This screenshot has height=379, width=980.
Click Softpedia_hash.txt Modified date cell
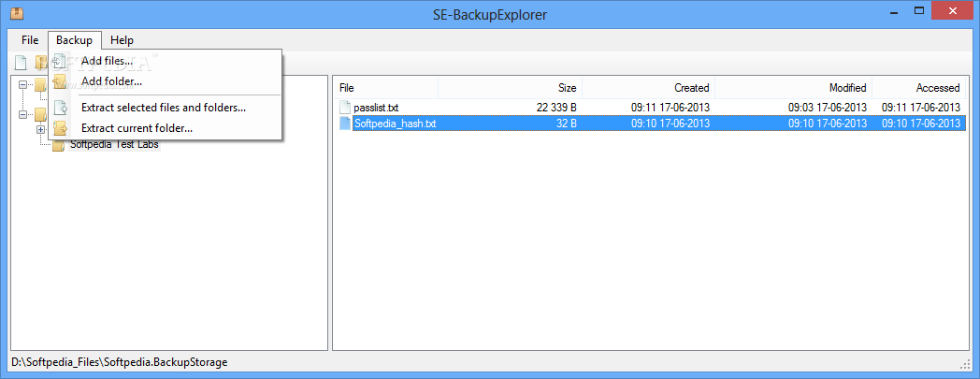tap(827, 124)
